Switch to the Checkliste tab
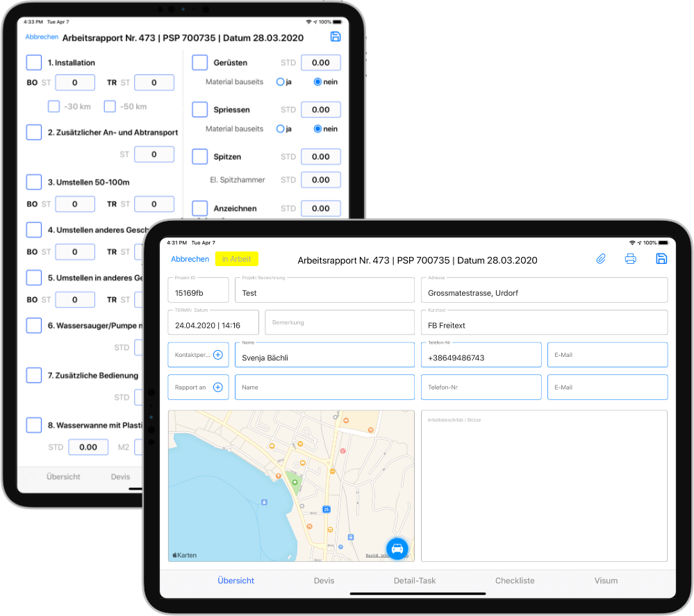This screenshot has height=616, width=694. 515,581
